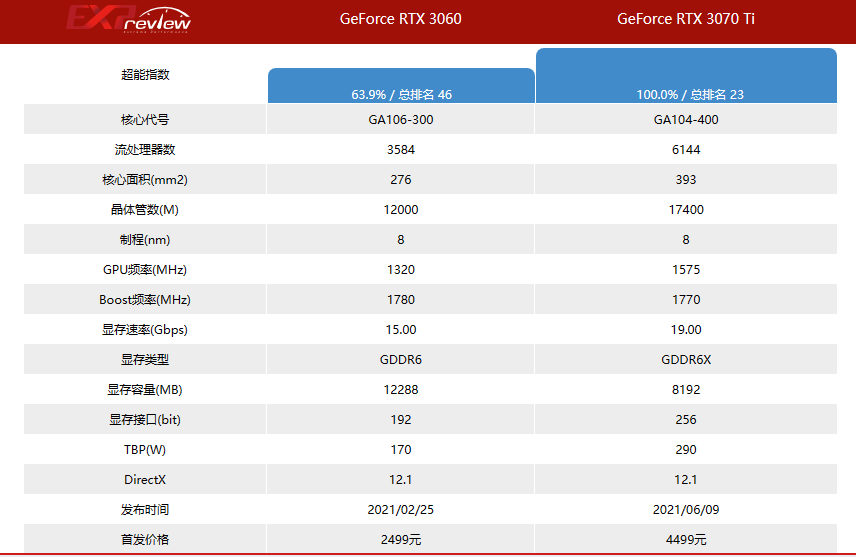Select the 6144 stream processor value

686,150
